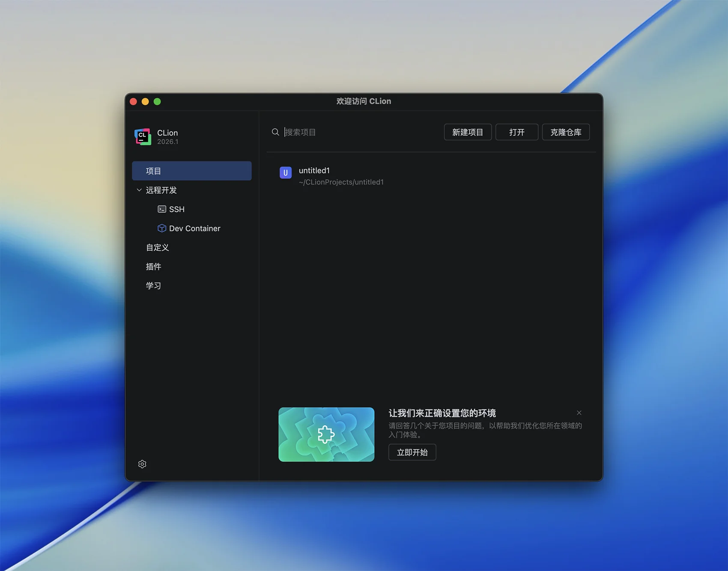Viewport: 728px width, 571px height.
Task: Open settings via the gear icon
Action: tap(142, 464)
